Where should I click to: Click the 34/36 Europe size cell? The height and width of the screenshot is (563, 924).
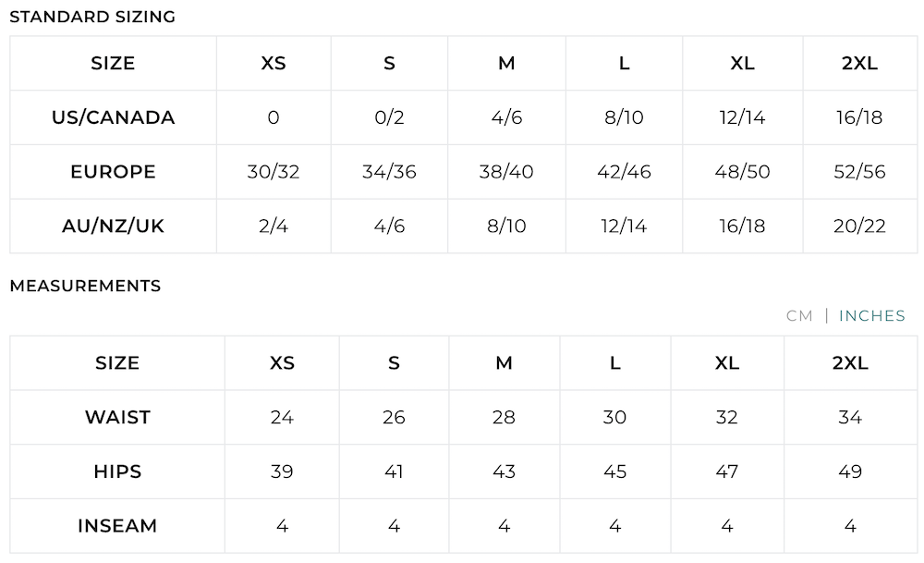pos(389,172)
